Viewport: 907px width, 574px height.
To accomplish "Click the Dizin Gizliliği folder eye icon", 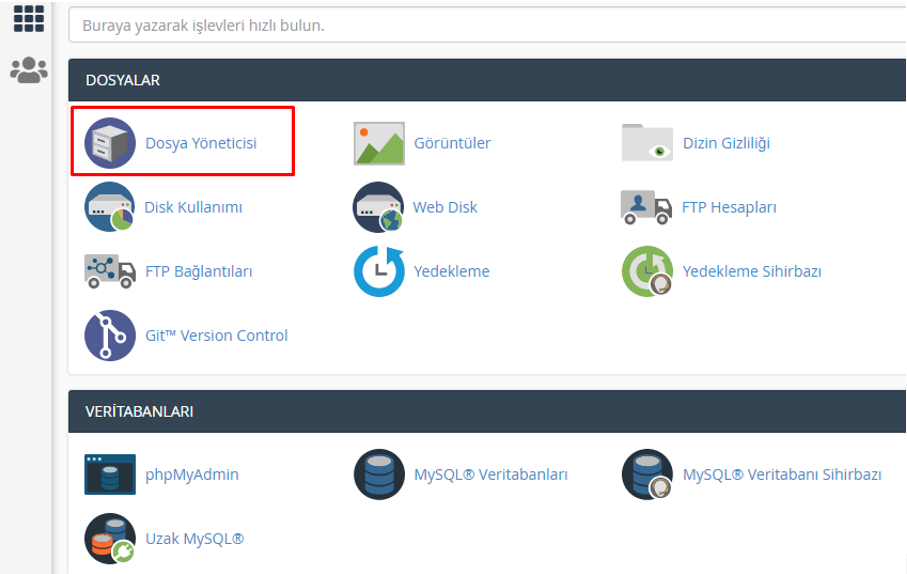I will point(647,142).
